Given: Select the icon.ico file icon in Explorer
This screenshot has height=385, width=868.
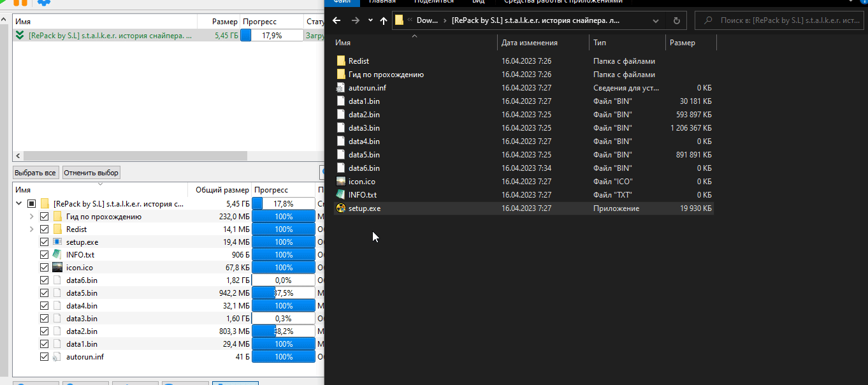Looking at the screenshot, I should pos(341,182).
